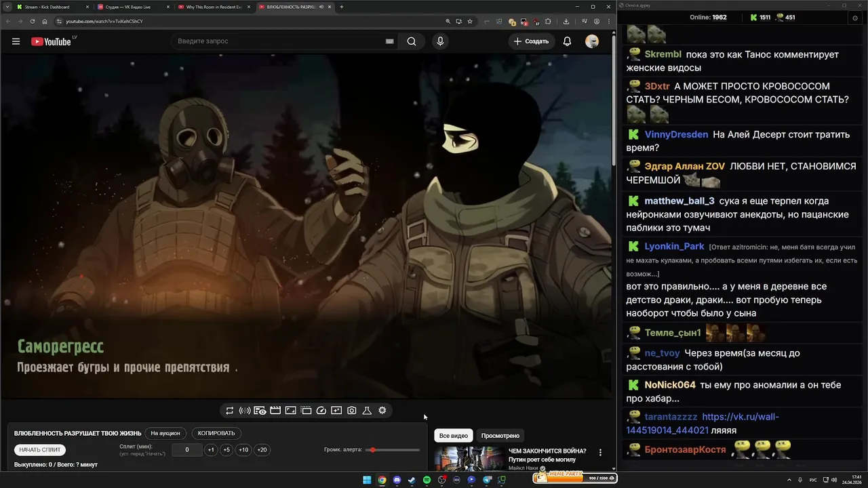
Task: Toggle the loop icon in player toolbar
Action: pos(230,410)
